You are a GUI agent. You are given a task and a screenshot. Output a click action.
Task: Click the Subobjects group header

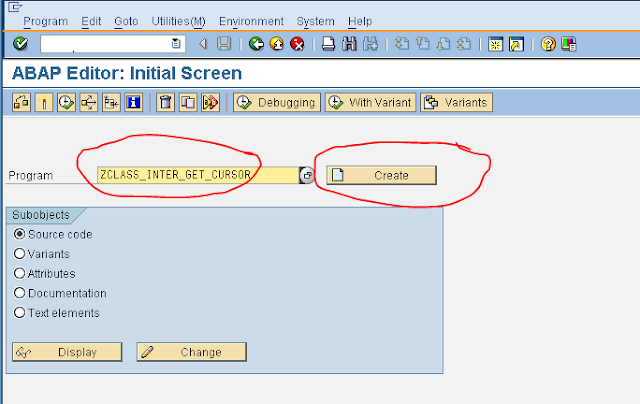[x=41, y=215]
